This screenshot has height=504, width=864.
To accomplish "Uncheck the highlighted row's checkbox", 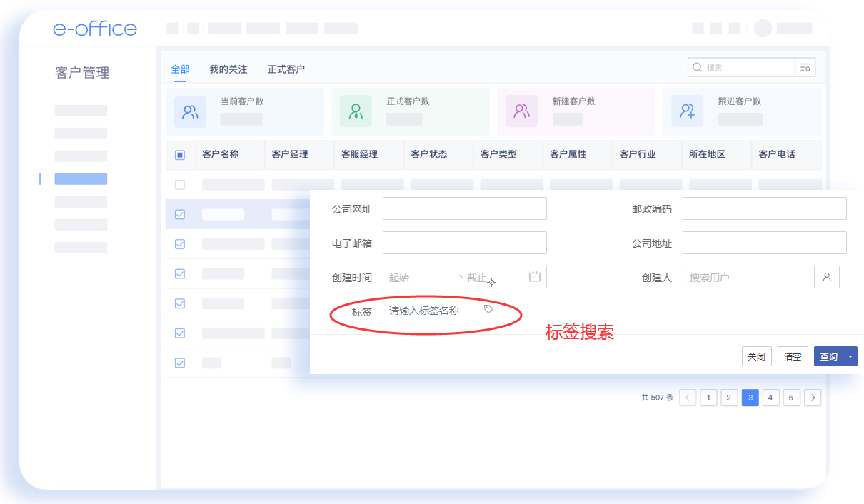I will (180, 214).
